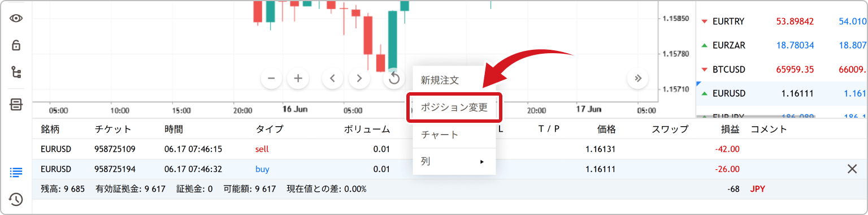Close the buy position with X icon

(x=852, y=169)
